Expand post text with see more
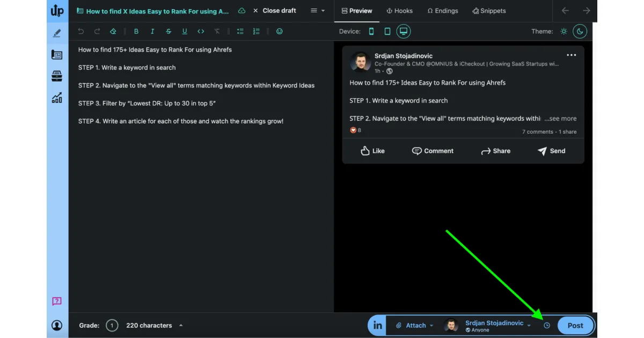644x338 pixels. coord(560,119)
